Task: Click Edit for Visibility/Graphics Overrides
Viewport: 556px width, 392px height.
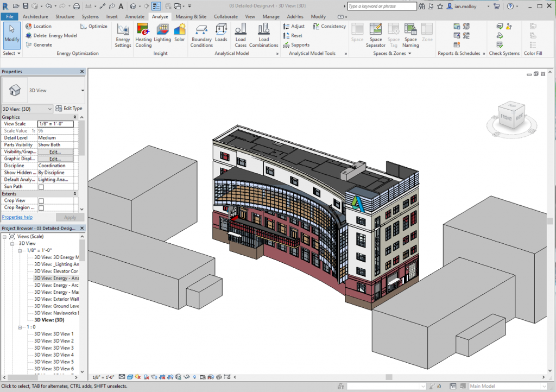Action: point(55,152)
